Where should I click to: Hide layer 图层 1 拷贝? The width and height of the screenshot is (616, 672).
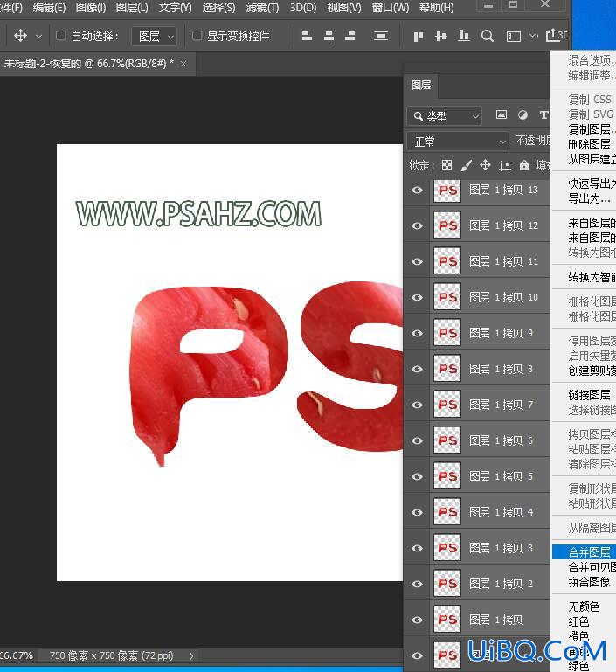coord(418,620)
